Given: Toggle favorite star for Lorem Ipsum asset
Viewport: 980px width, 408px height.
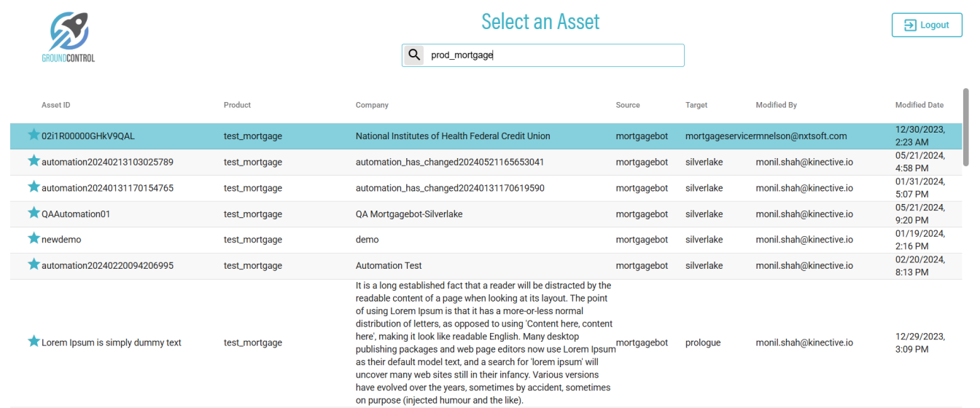Looking at the screenshot, I should pyautogui.click(x=34, y=342).
